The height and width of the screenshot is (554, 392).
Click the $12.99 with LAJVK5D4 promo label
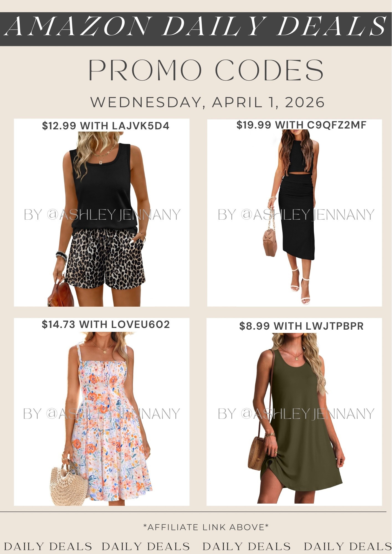(106, 126)
